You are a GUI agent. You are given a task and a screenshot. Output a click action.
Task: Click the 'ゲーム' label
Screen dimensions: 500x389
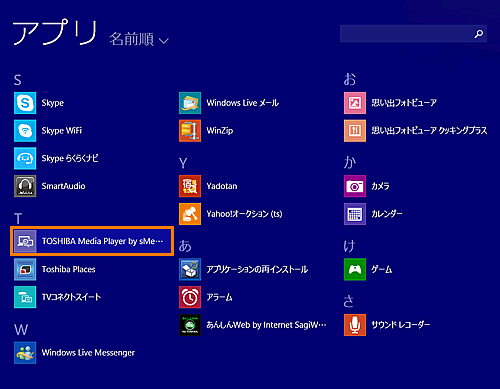click(x=382, y=269)
